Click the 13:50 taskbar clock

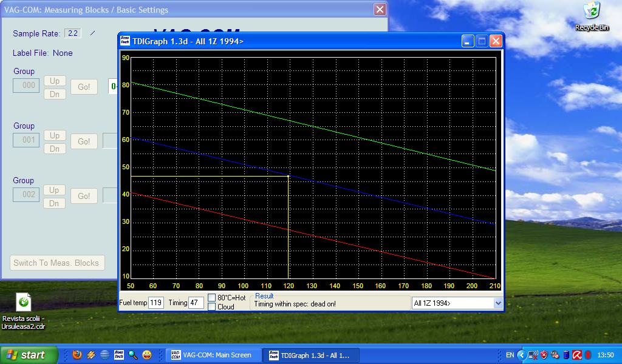click(606, 355)
